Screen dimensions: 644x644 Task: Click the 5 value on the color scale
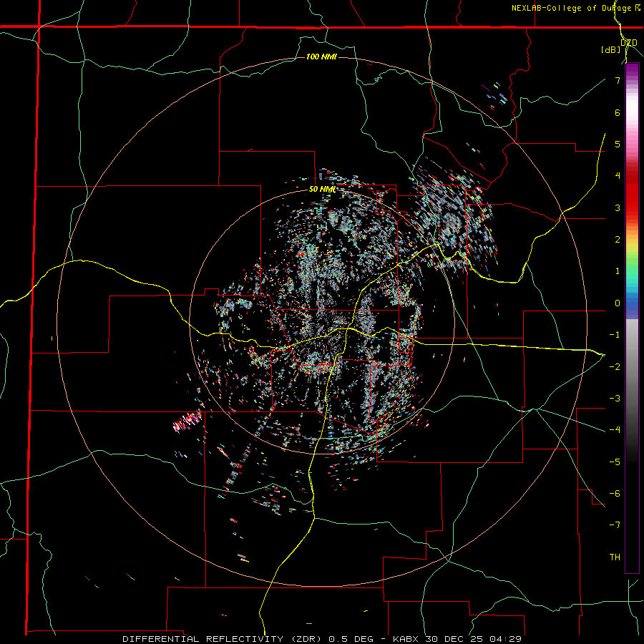(618, 144)
